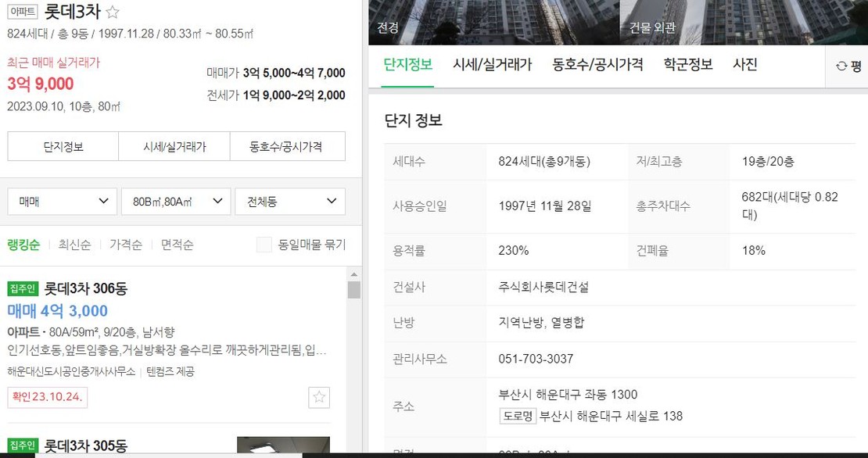Screen dimensions: 868x458
Task: Click the 1997년 11월 28일 approval date
Action: pyautogui.click(x=545, y=206)
